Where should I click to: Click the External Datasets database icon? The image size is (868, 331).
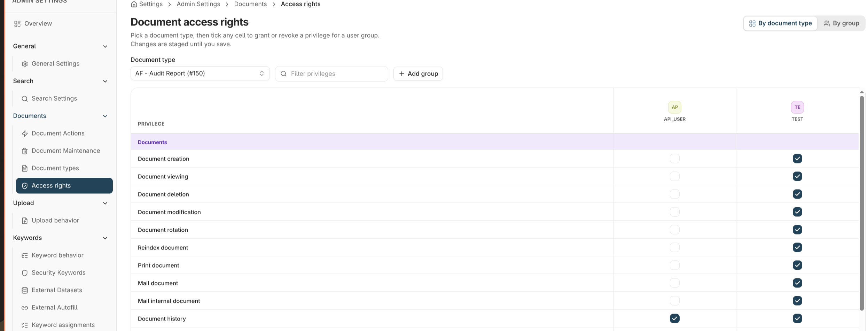(25, 290)
